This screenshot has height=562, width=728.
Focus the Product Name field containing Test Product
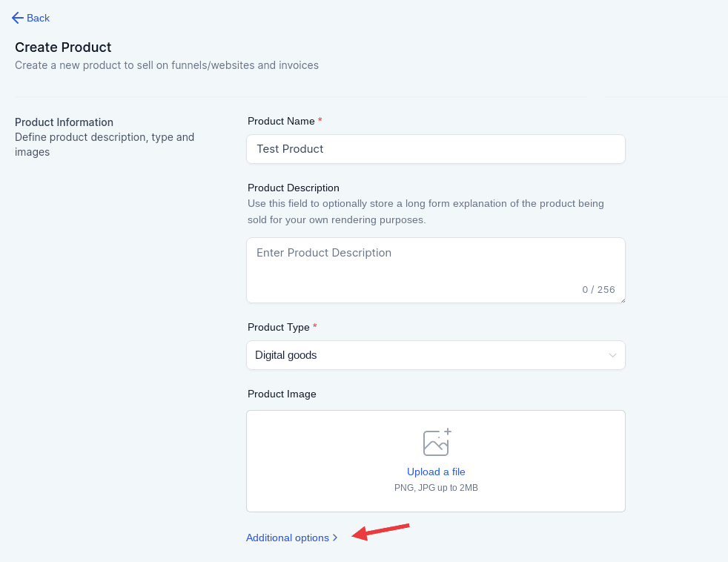[435, 149]
